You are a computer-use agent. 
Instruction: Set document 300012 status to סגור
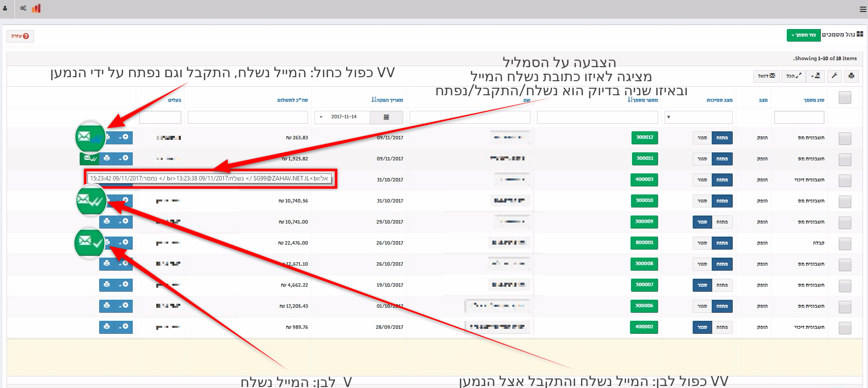pos(702,138)
